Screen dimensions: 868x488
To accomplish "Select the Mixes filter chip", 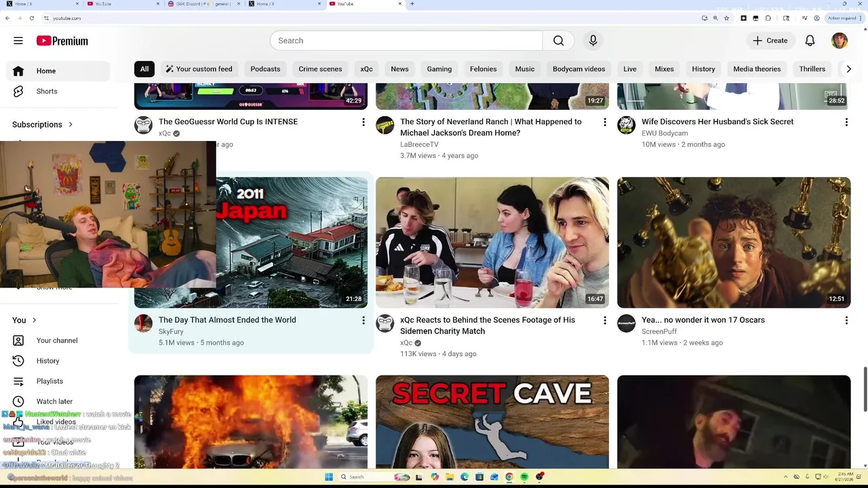I will (x=664, y=69).
